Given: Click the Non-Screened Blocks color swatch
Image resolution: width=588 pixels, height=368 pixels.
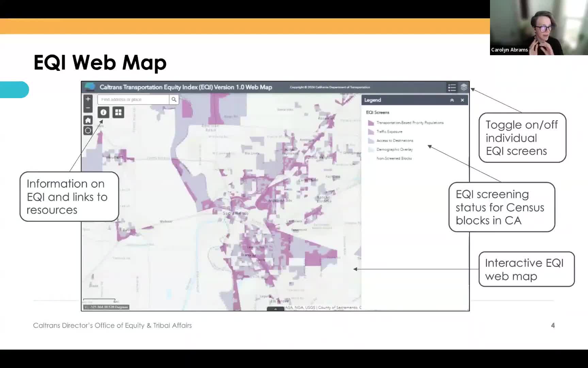Looking at the screenshot, I should coord(371,158).
